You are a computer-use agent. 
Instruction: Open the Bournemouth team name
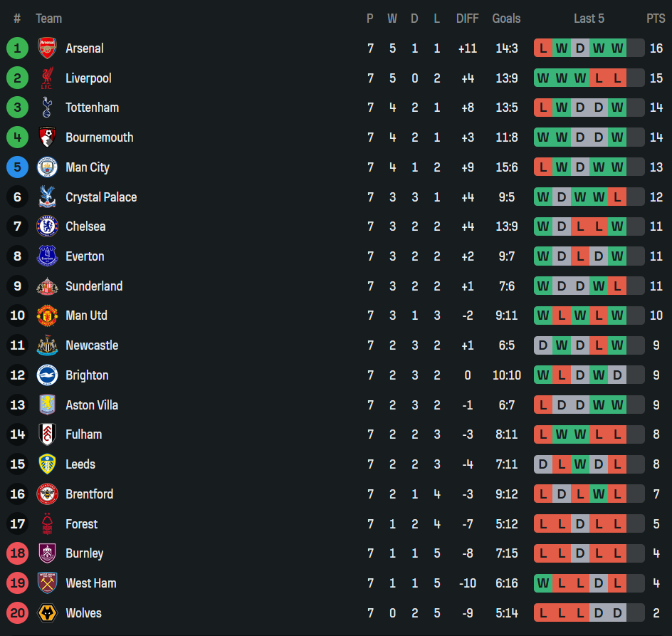pos(100,137)
